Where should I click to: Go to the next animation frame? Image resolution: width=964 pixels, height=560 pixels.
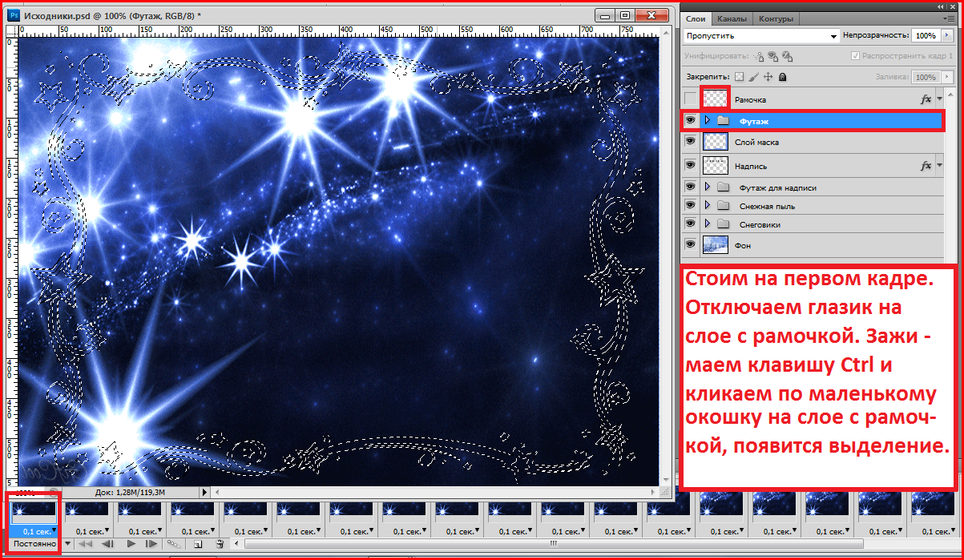pos(151,544)
